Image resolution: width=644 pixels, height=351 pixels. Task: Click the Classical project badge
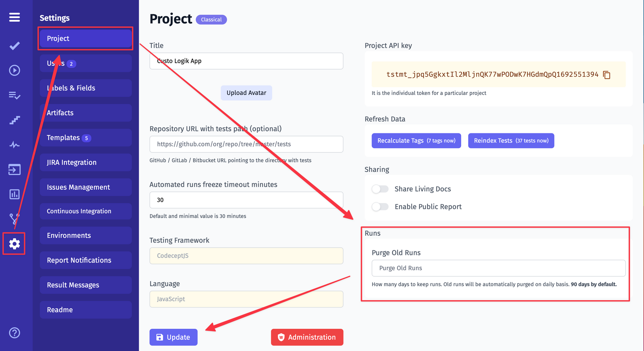click(211, 20)
